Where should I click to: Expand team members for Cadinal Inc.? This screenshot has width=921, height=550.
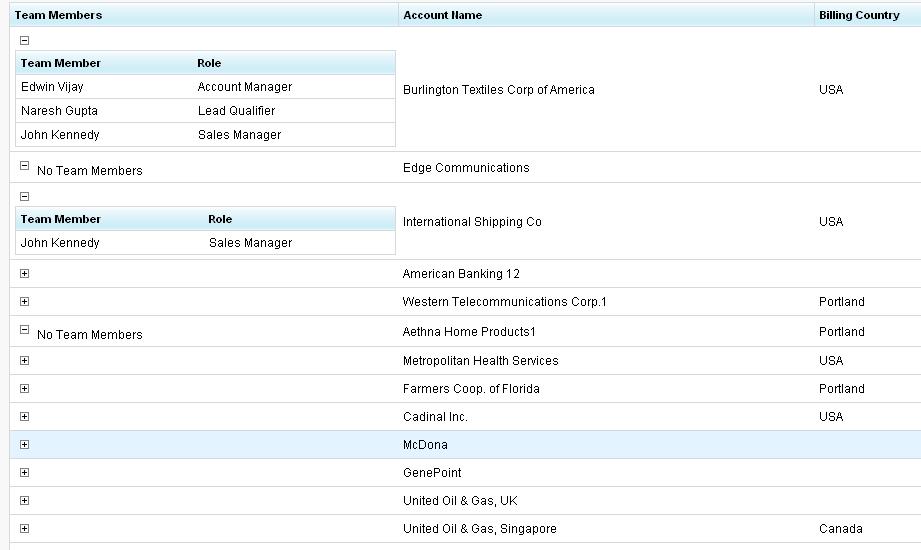point(24,417)
